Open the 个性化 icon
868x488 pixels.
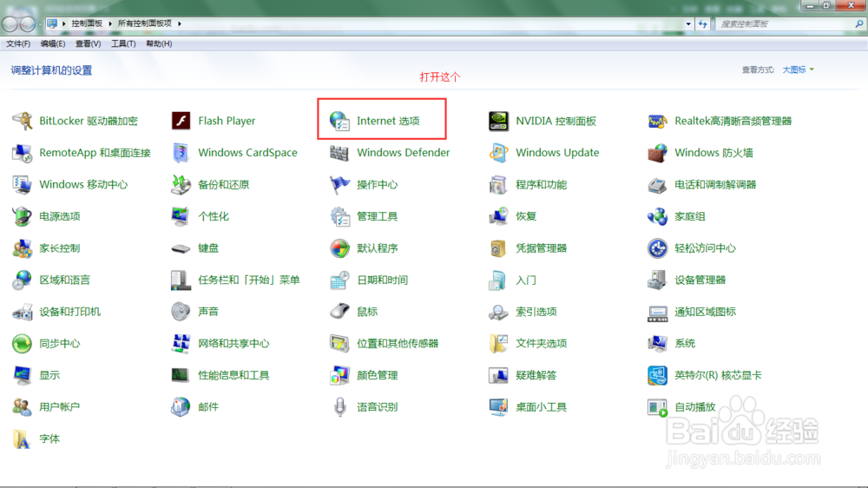click(181, 216)
